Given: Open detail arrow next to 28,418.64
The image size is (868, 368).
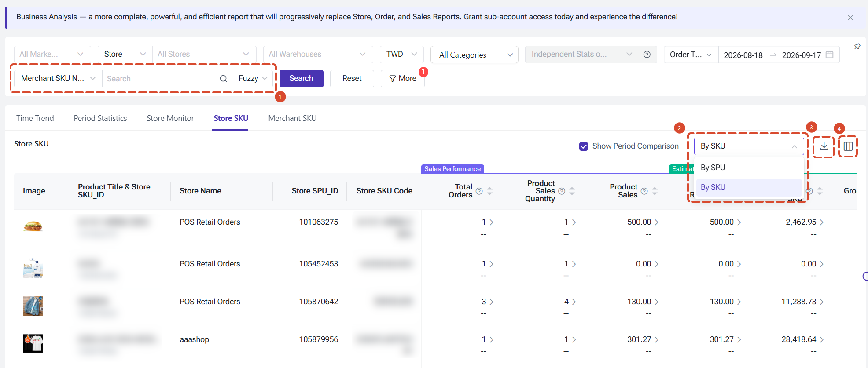Looking at the screenshot, I should [x=821, y=340].
